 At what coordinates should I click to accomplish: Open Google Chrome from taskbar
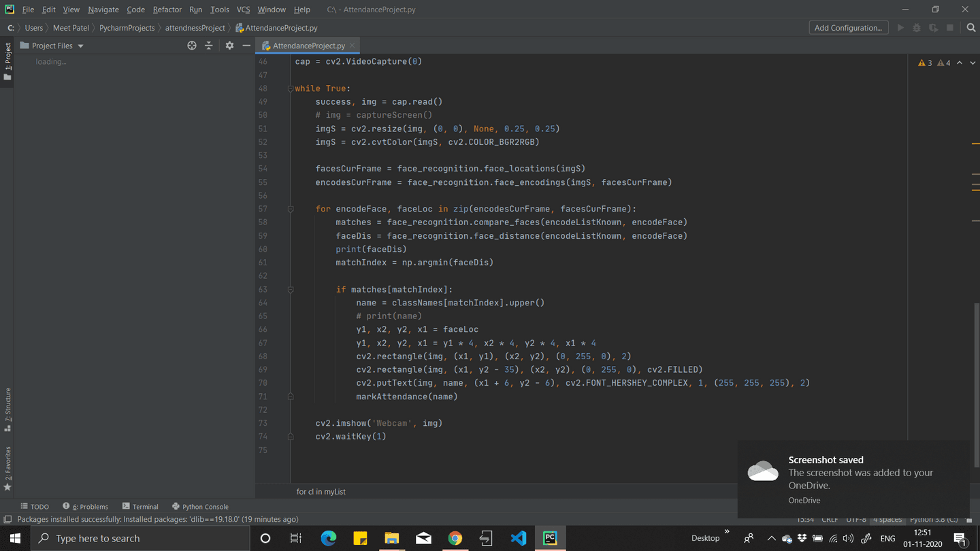455,538
